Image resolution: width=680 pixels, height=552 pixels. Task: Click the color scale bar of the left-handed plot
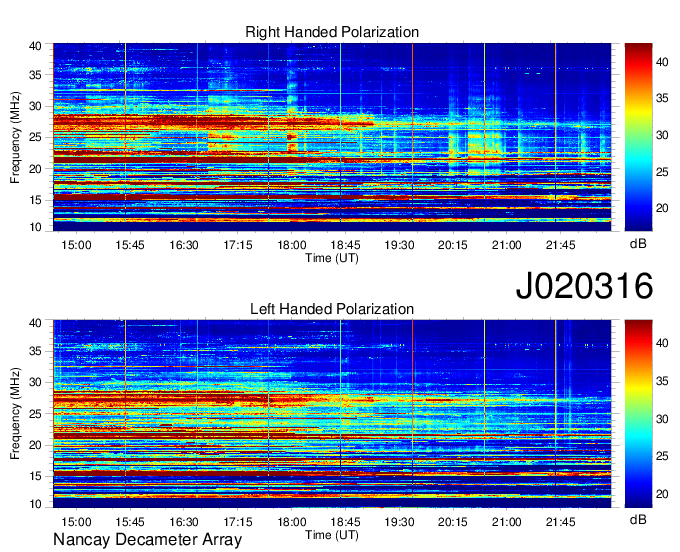click(638, 414)
